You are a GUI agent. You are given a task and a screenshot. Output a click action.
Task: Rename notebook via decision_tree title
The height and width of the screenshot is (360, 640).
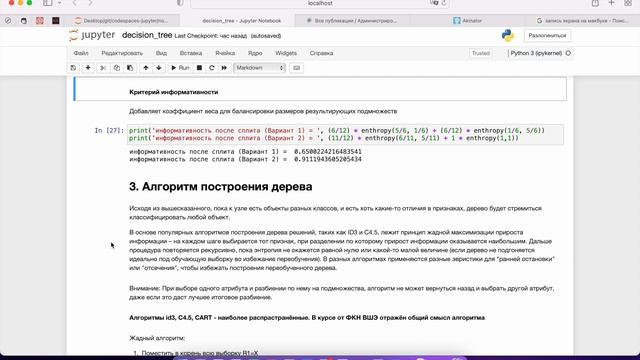pyautogui.click(x=147, y=35)
